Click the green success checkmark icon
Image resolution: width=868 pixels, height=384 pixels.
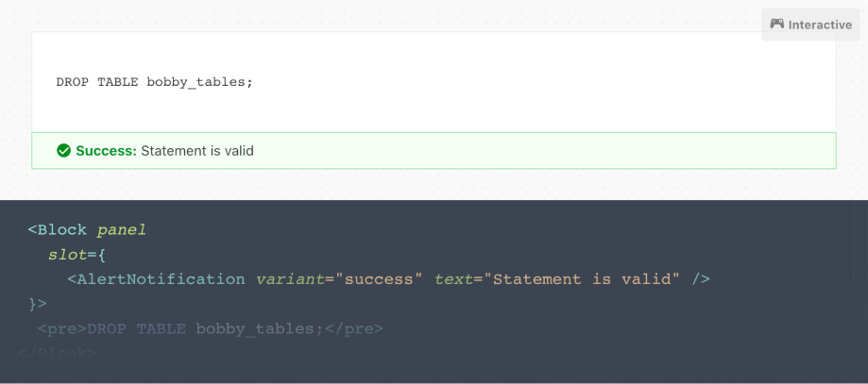coord(63,151)
